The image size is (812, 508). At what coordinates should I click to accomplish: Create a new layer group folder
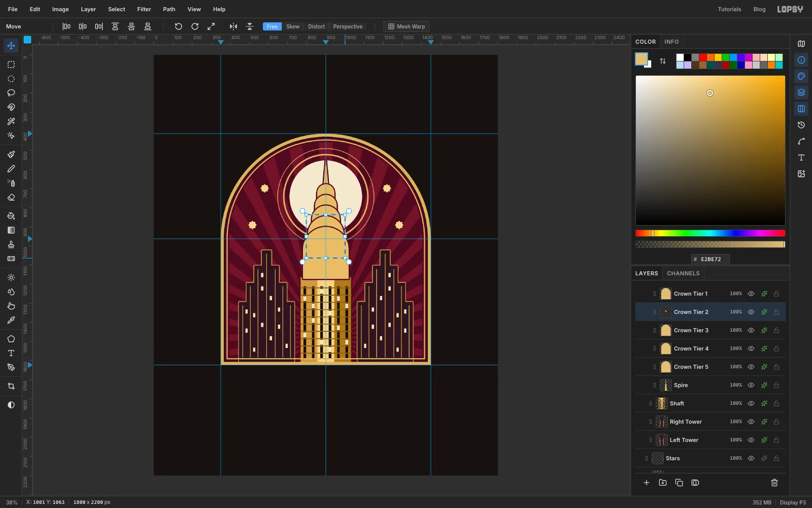point(663,483)
